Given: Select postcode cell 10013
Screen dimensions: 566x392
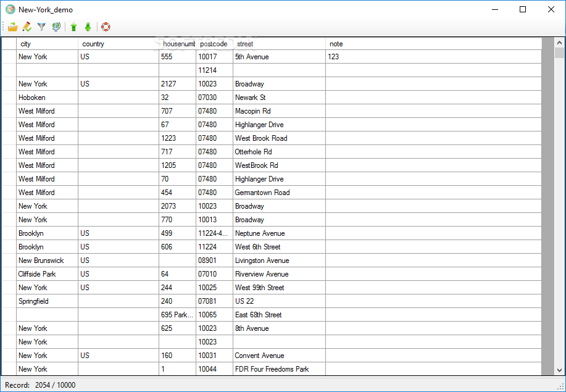Looking at the screenshot, I should 214,220.
